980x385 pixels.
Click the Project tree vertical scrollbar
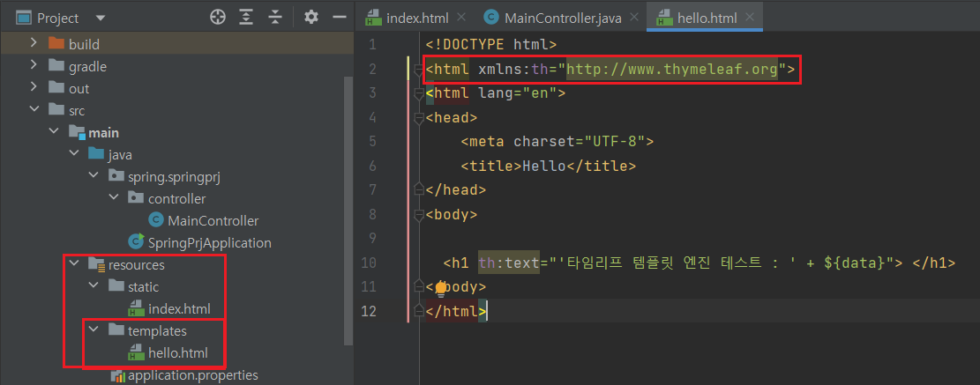coord(348,209)
